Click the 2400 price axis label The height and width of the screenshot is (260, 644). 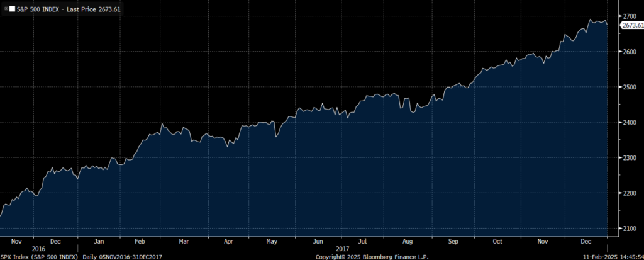tap(630, 122)
